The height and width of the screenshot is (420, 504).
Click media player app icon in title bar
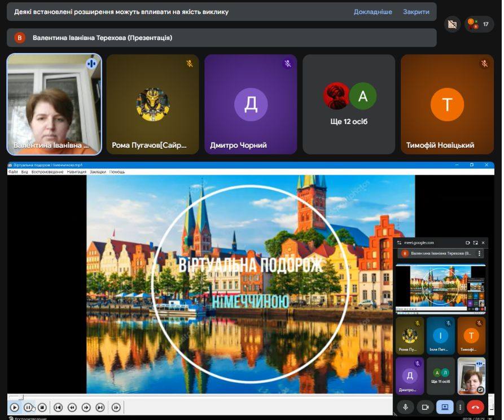(x=10, y=165)
